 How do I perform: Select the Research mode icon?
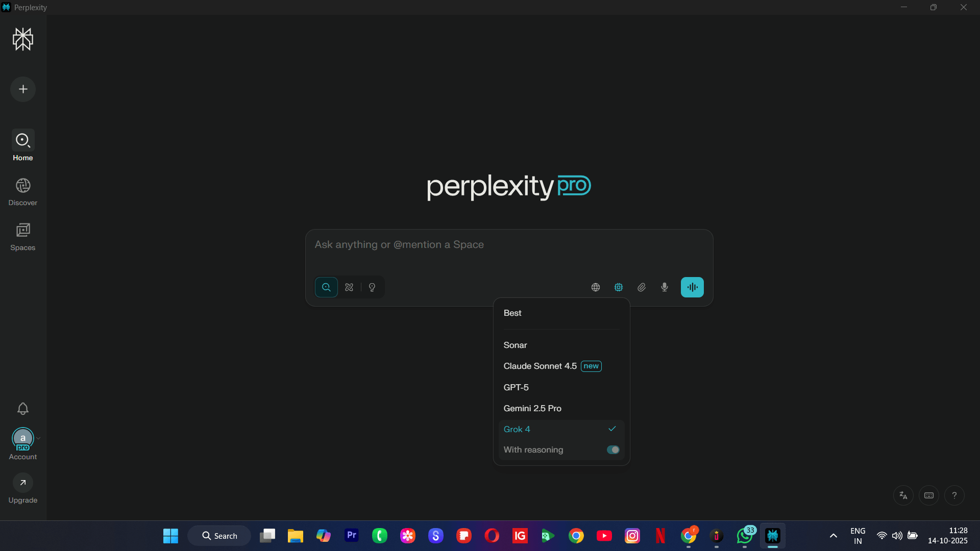click(x=349, y=287)
